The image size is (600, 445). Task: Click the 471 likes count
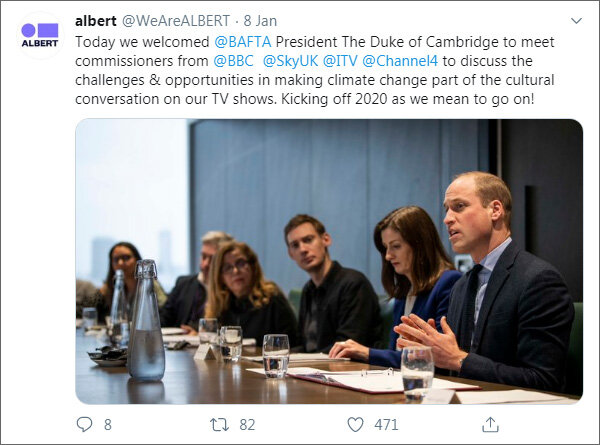point(386,424)
